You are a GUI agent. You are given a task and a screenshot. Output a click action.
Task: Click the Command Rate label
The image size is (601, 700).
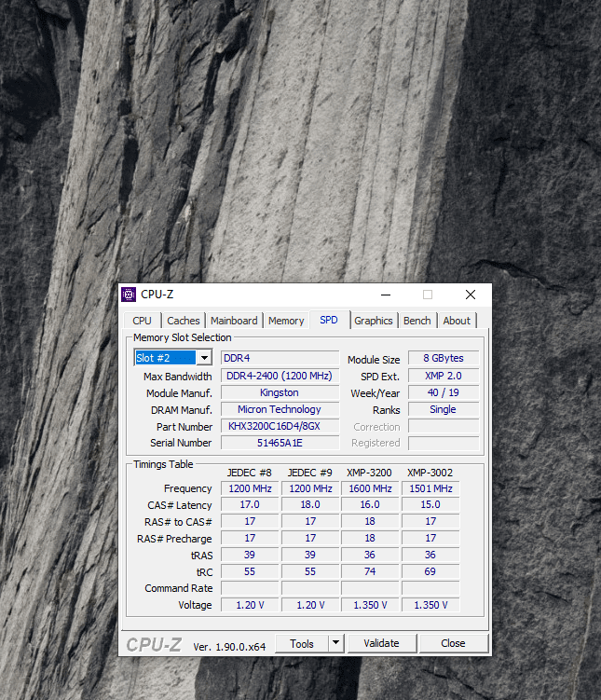179,588
